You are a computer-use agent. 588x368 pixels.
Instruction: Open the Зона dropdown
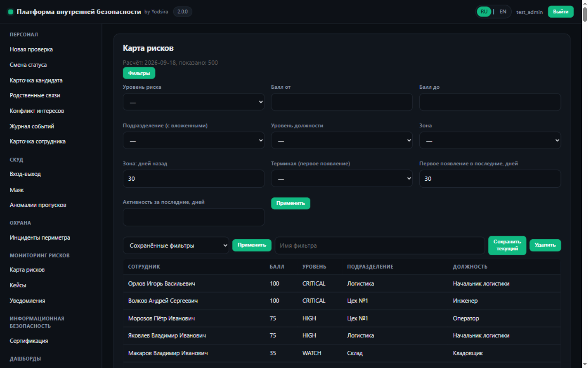(490, 141)
